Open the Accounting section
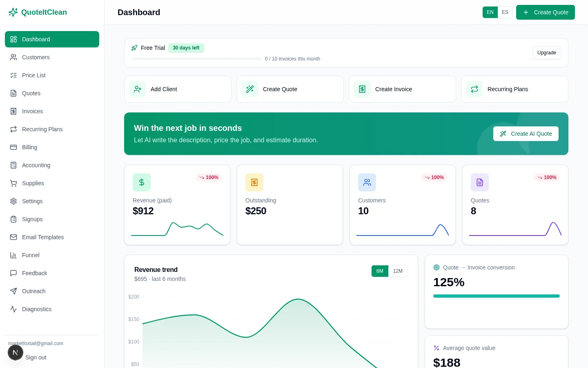Screen dimensions: 588x368 tap(52, 165)
